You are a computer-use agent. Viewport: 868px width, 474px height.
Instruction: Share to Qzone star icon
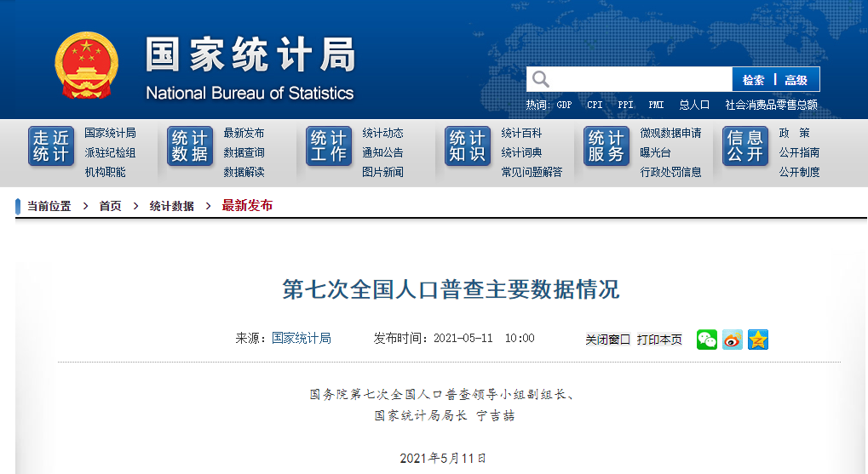tap(758, 339)
